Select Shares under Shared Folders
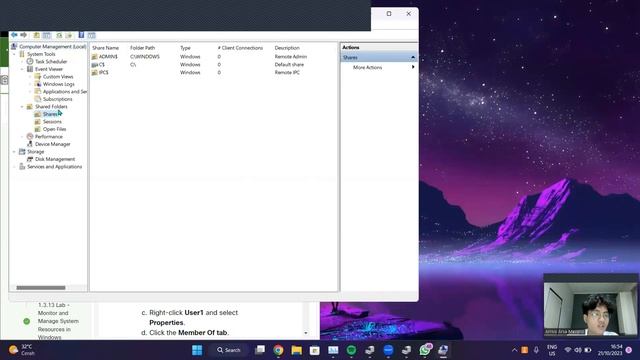The width and height of the screenshot is (640, 360). pos(50,114)
